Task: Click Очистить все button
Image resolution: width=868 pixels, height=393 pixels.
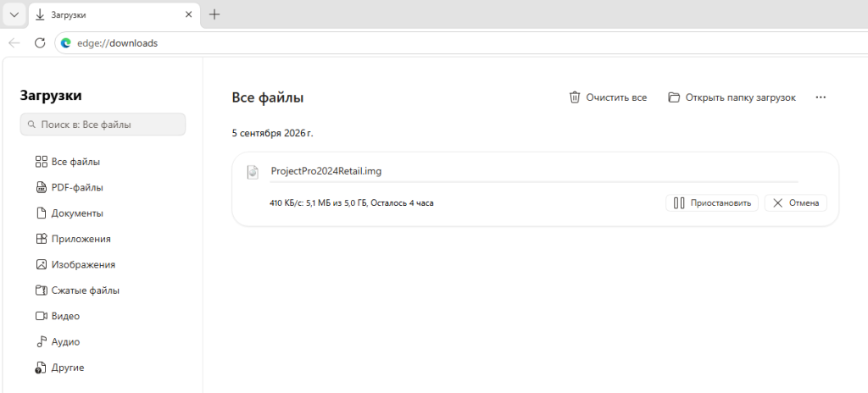Action: 608,97
